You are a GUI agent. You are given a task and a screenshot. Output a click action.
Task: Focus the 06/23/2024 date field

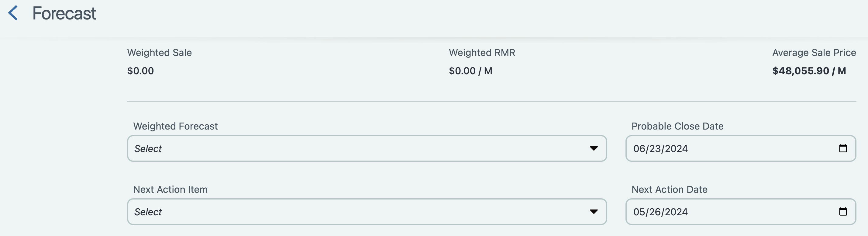tap(741, 148)
